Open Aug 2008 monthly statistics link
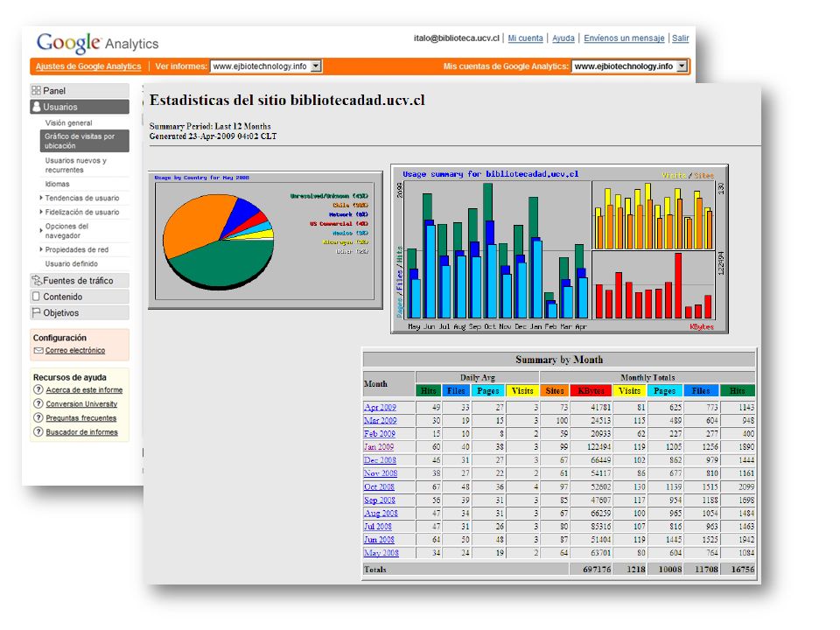840x630 pixels. (381, 514)
